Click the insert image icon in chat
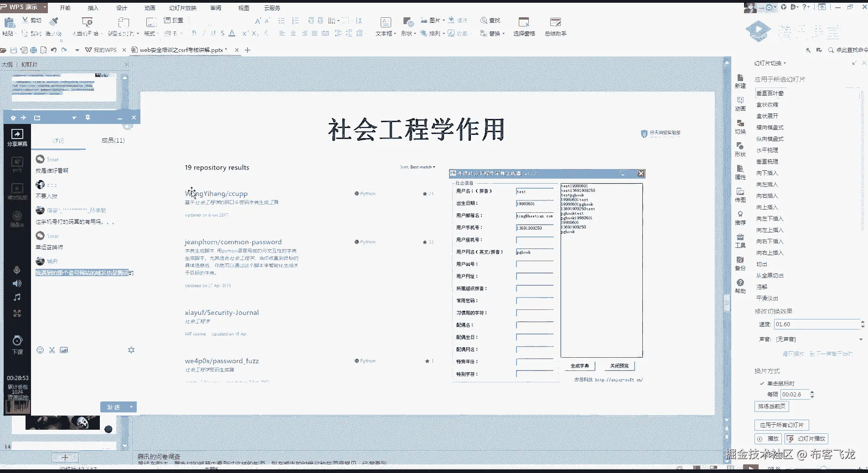868x473 pixels. tap(64, 350)
